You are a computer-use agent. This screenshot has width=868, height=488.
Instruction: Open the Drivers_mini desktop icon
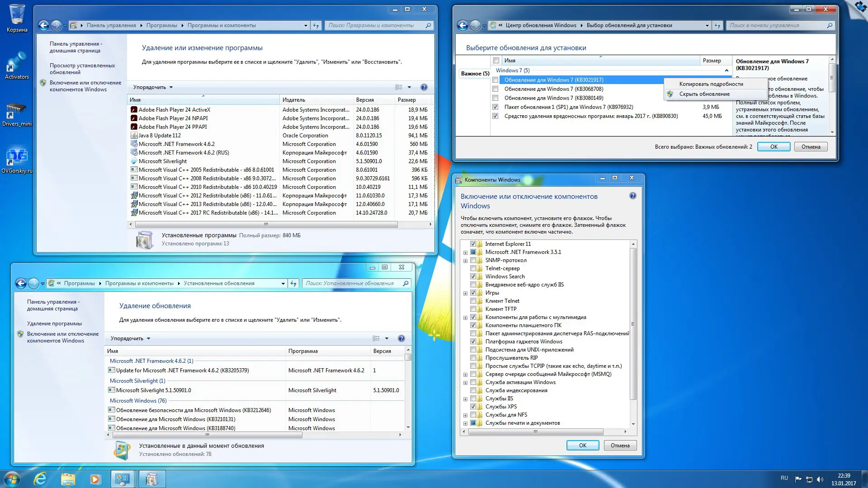click(x=17, y=113)
